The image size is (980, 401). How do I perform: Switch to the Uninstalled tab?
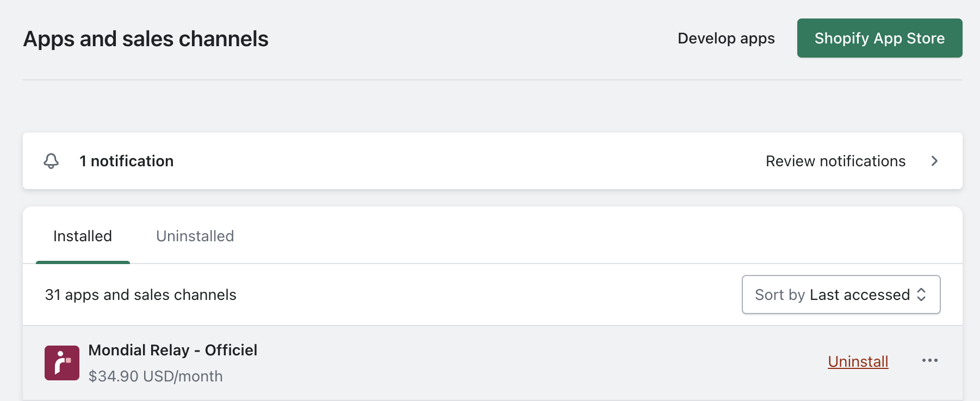195,236
